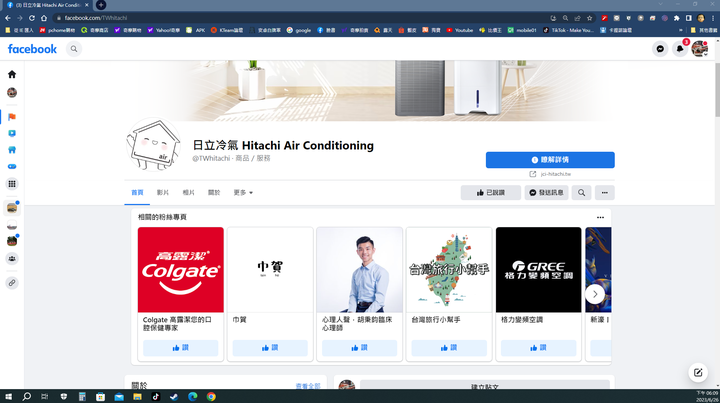Open the GREE 格力變頻空調 page thumbnail
This screenshot has height=403, width=720.
(539, 270)
